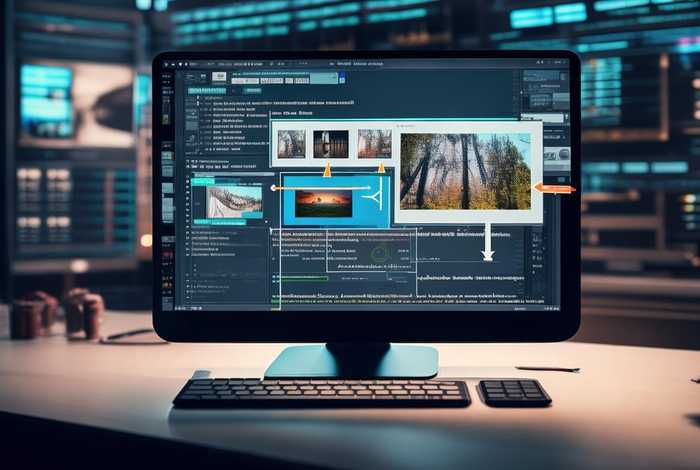Click the green circle marker in center panel
Screen dimensions: 700x470
click(379, 255)
